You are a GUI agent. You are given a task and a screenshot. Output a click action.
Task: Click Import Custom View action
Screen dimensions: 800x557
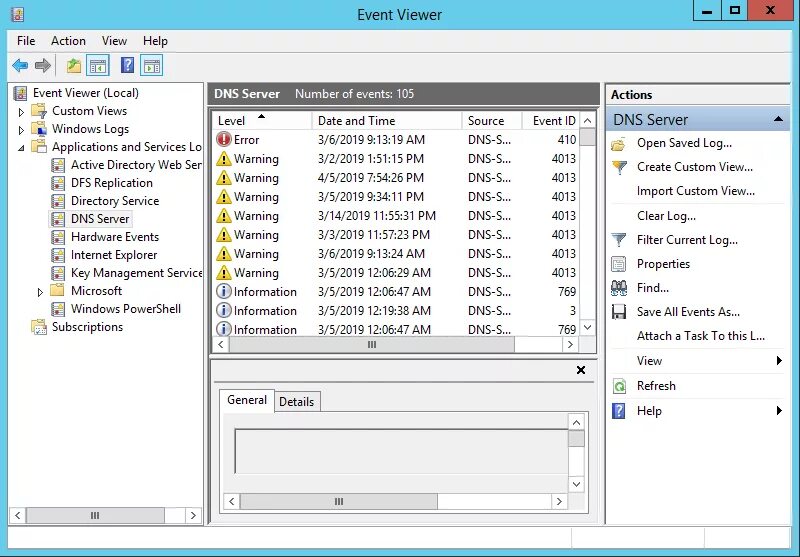pyautogui.click(x=695, y=191)
